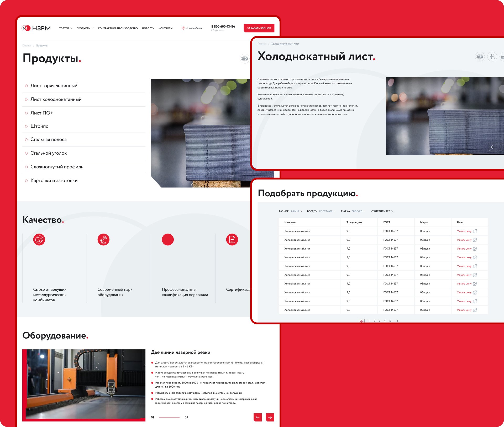Open Контрактное производство menu item
The image size is (504, 427).
[118, 28]
